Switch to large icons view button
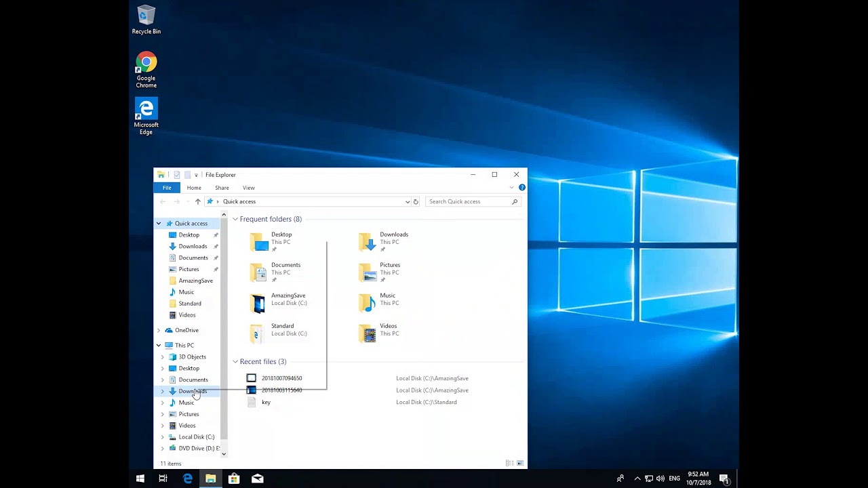 (x=520, y=464)
